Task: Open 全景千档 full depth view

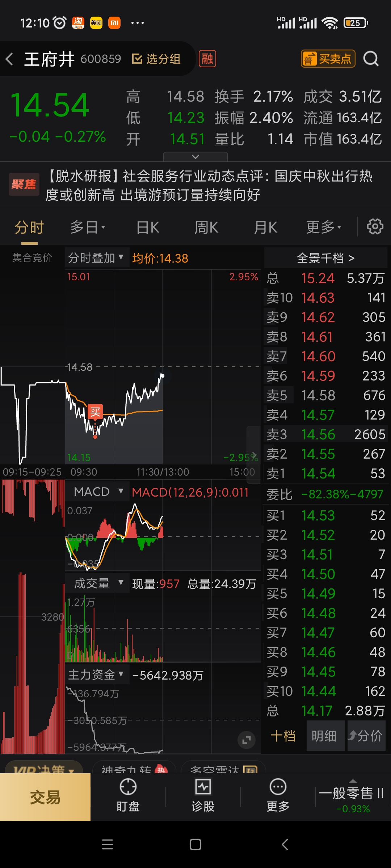Action: coord(325,258)
